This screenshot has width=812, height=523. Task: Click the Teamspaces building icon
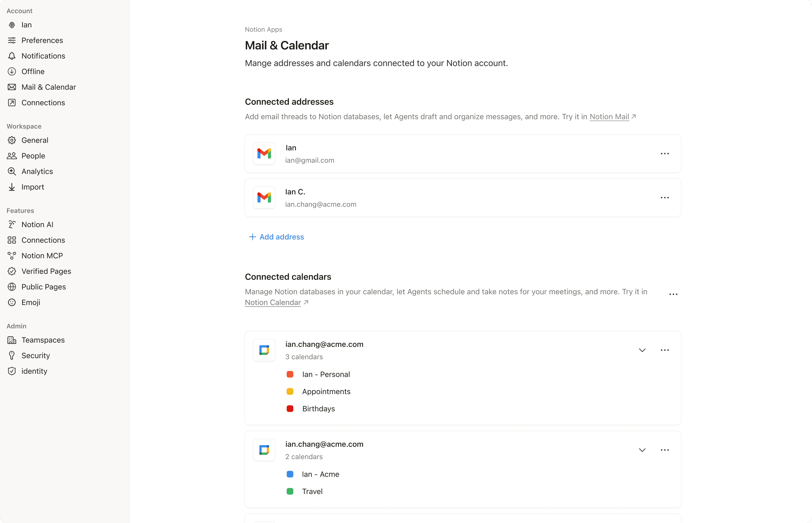tap(12, 340)
